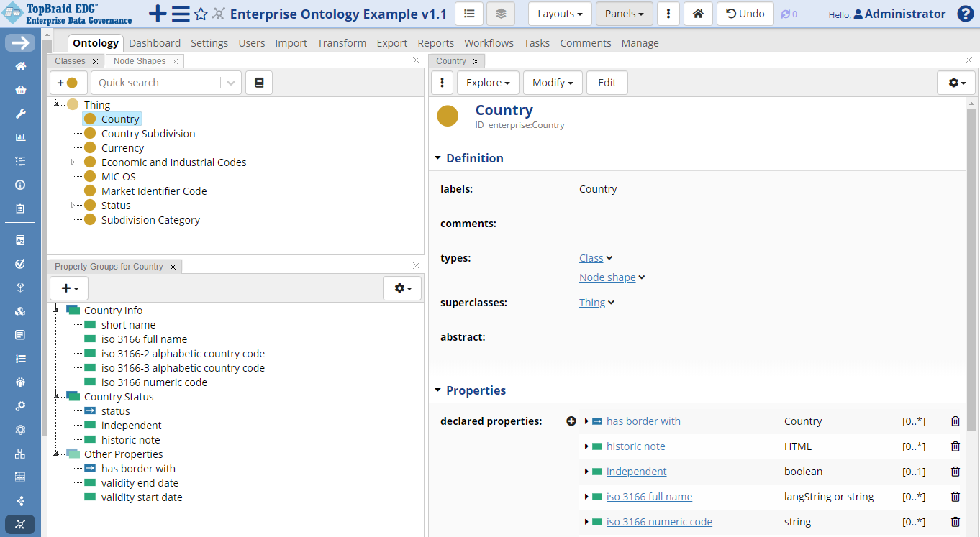Open the Layouts dropdown

pyautogui.click(x=560, y=13)
